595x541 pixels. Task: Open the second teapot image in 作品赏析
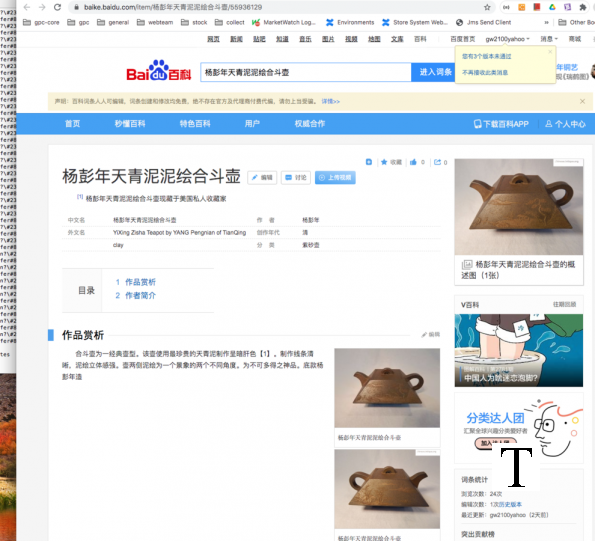tap(387, 489)
